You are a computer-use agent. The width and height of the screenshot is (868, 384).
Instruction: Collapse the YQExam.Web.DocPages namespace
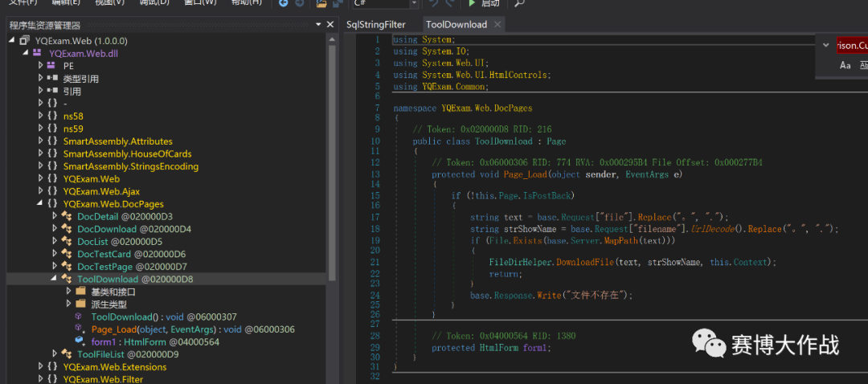[41, 204]
